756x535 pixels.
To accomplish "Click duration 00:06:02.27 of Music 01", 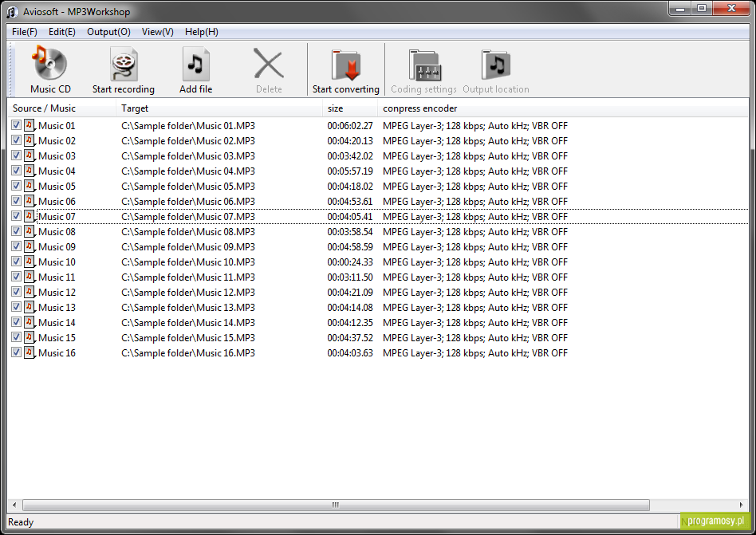I will pos(349,126).
